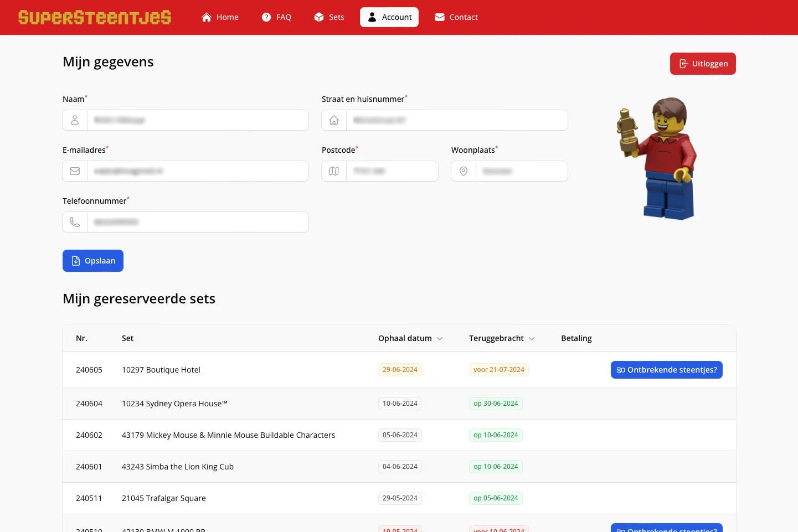
Task: Click the SuperSteentjes logo
Action: tap(95, 17)
